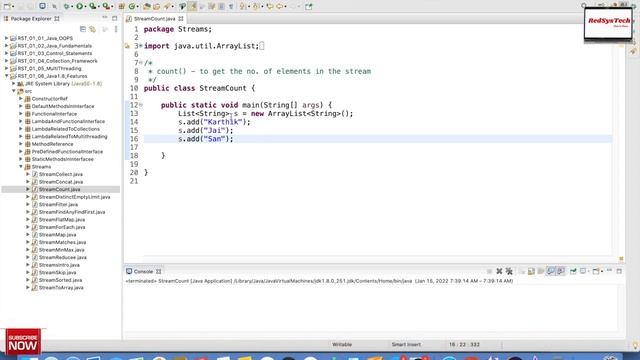This screenshot has width=640, height=360.
Task: Open Package Explorer view menu dots
Action: [116, 29]
